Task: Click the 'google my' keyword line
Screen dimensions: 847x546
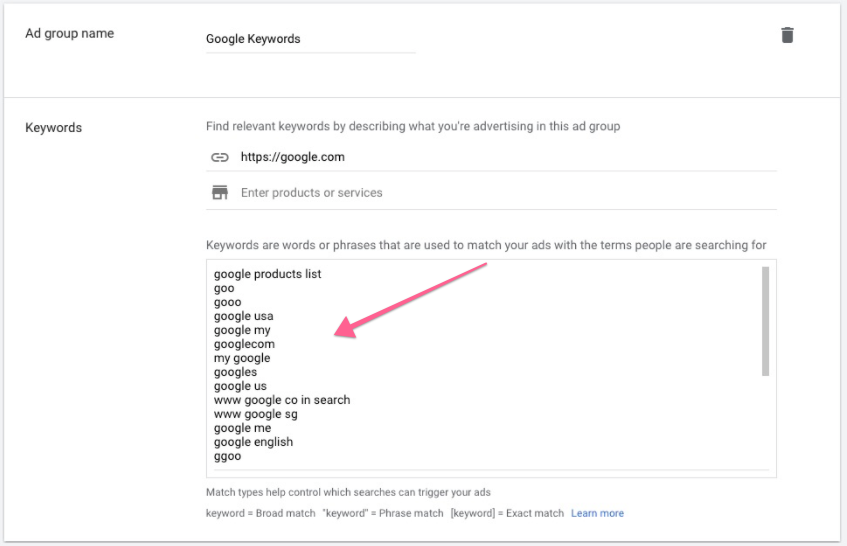Action: [x=242, y=330]
